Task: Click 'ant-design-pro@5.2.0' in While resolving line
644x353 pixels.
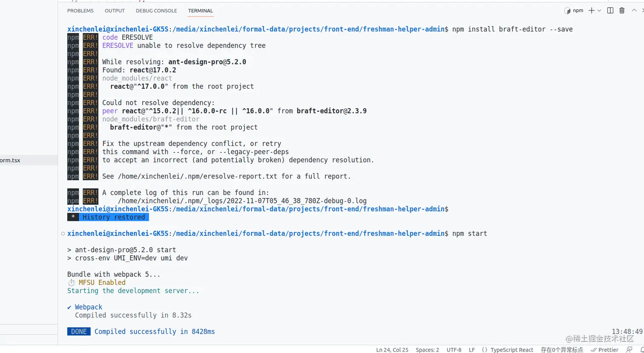Action: [207, 62]
